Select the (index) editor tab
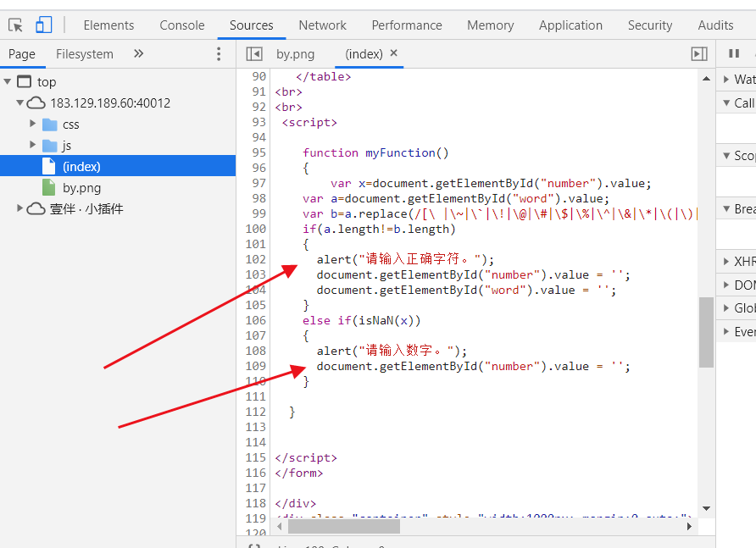The height and width of the screenshot is (548, 756). point(364,54)
